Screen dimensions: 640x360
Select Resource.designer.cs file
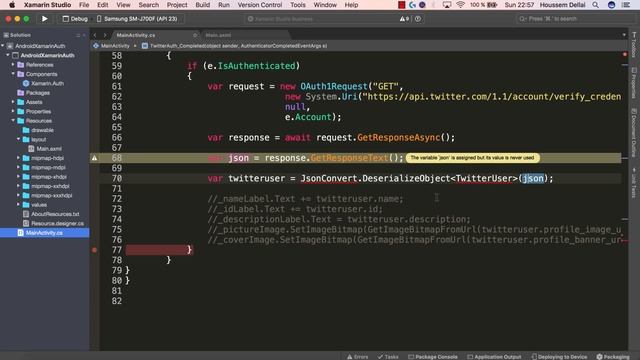click(53, 223)
